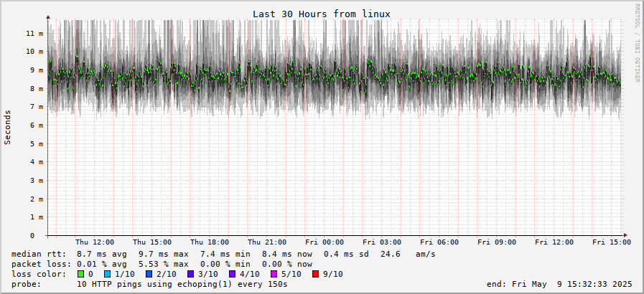Click the '8 m' y-axis value
Screen dimensions: 644x294
(x=37, y=89)
